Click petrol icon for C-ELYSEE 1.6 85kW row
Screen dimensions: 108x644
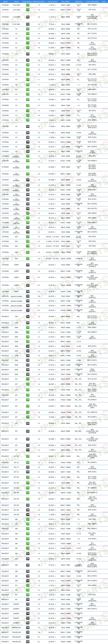point(28,10)
